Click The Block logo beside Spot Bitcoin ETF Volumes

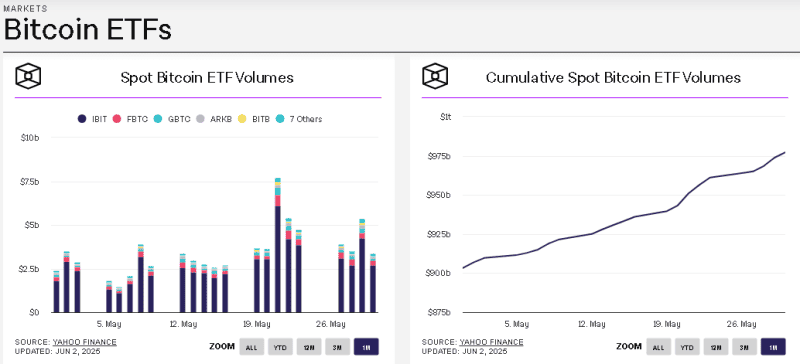point(28,77)
